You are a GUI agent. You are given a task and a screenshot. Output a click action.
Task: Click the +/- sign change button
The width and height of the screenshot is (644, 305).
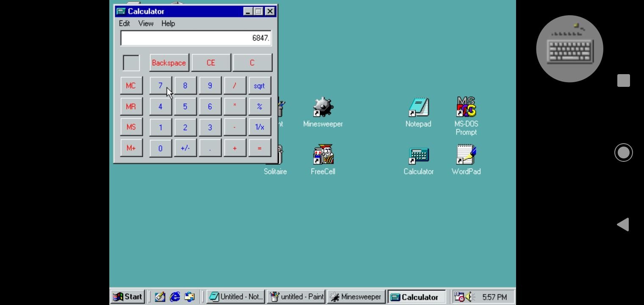[x=185, y=148]
